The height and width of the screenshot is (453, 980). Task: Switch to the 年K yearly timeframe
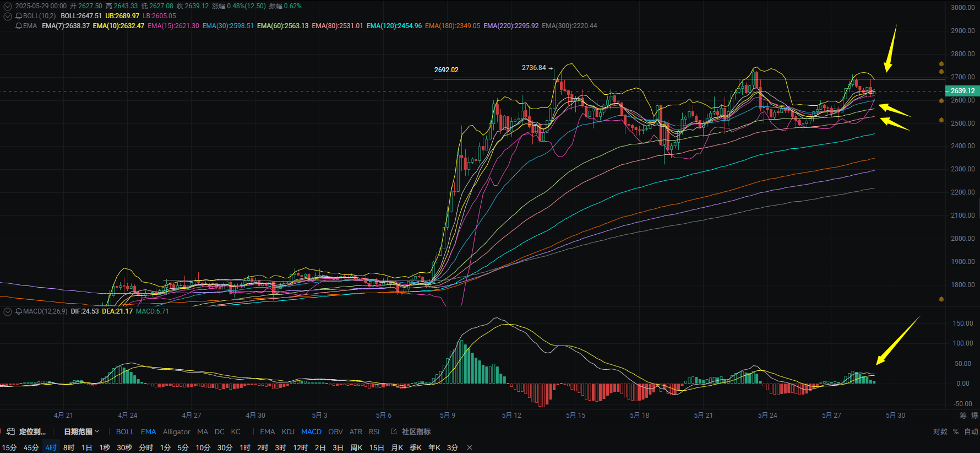[434, 447]
